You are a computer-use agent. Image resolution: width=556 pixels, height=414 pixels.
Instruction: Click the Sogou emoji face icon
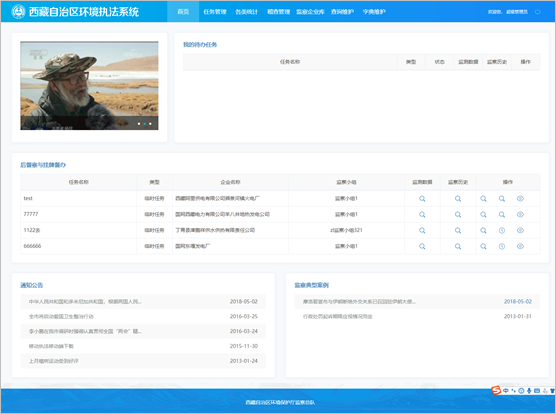coord(521,391)
